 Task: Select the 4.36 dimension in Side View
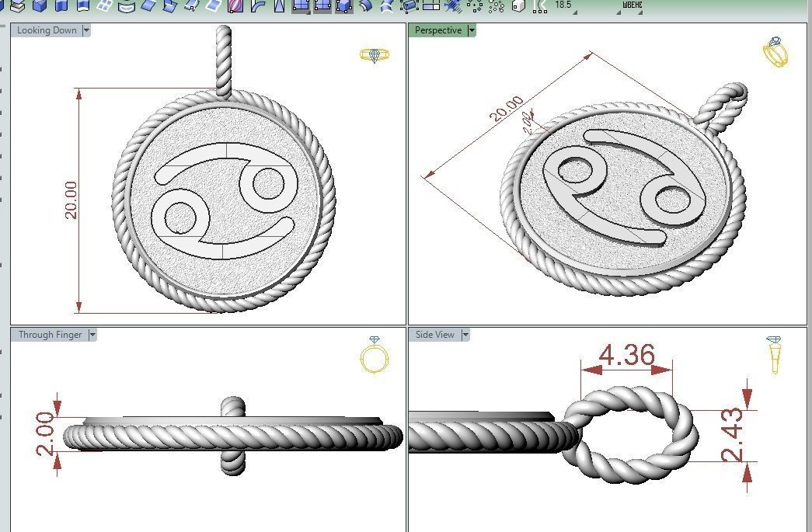626,355
